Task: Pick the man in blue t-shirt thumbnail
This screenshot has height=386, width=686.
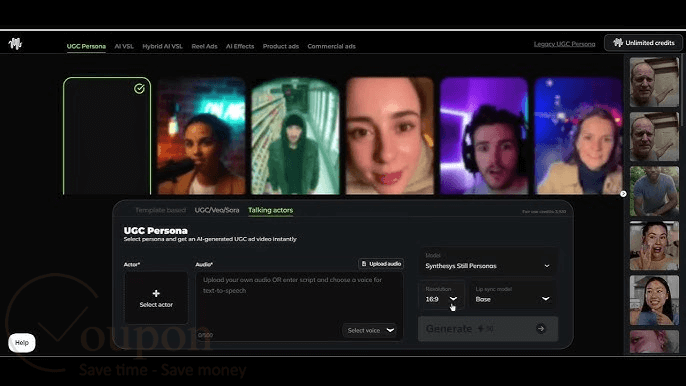Action: point(654,191)
